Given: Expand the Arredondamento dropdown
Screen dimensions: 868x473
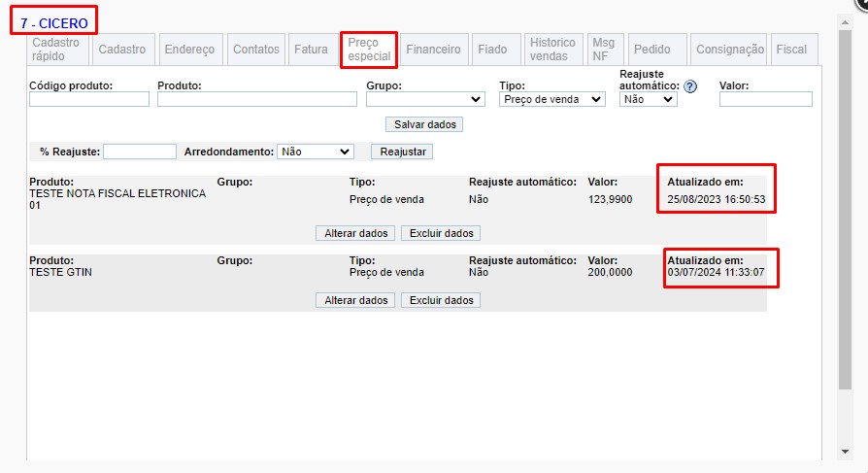Looking at the screenshot, I should point(315,152).
